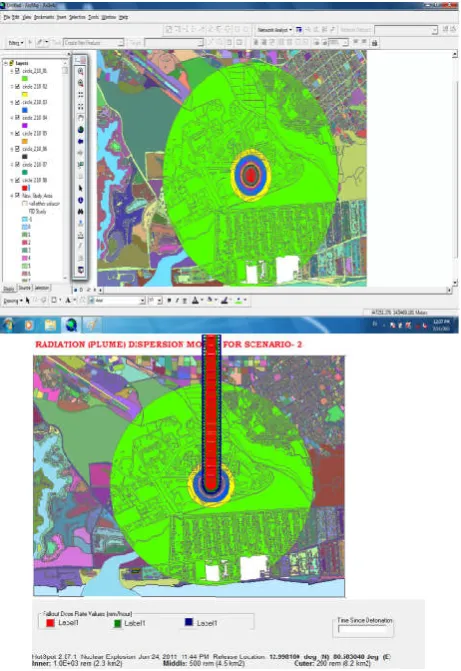The width and height of the screenshot is (461, 671).
Task: Open the Editor dropdown menu
Action: (15, 43)
